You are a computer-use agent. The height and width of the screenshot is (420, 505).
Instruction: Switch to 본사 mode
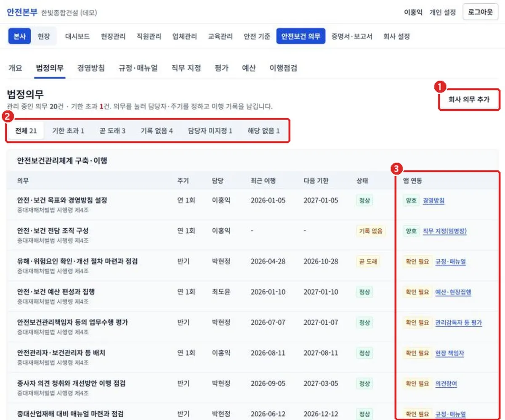pyautogui.click(x=19, y=36)
